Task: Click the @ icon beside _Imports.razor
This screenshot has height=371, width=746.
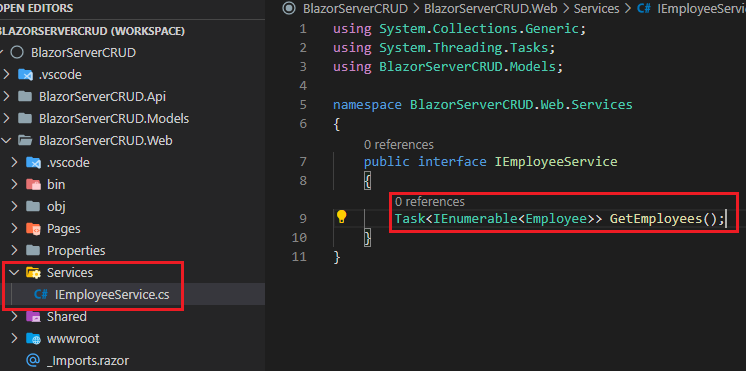Action: 33,361
